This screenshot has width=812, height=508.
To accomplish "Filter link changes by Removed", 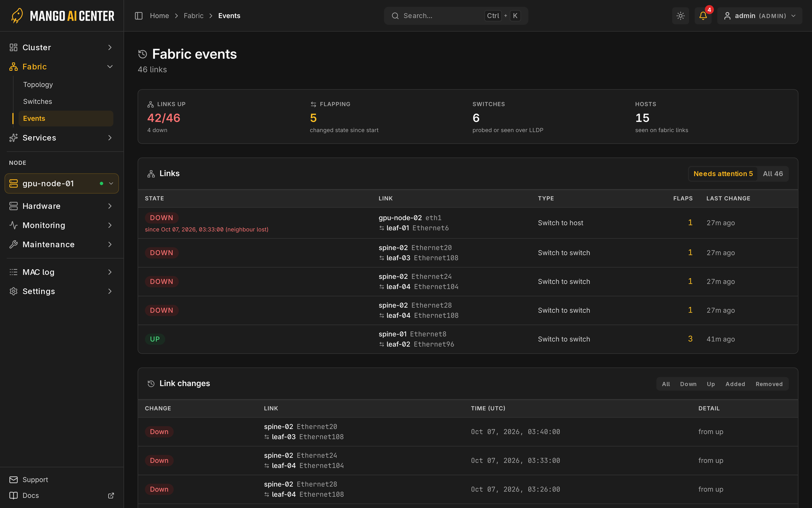I will pyautogui.click(x=769, y=384).
